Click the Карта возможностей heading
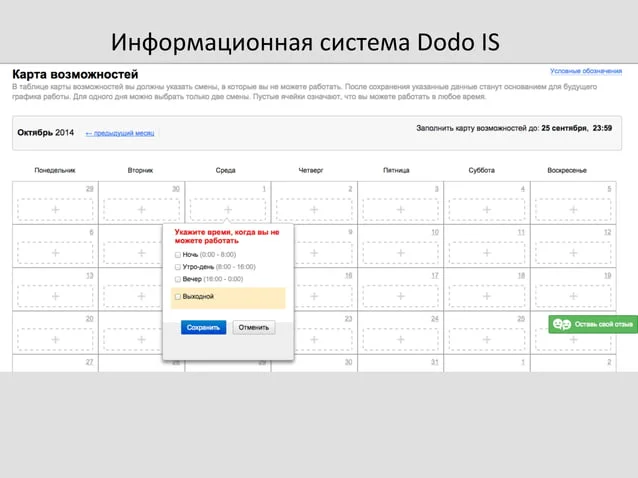638x478 pixels. coord(75,74)
